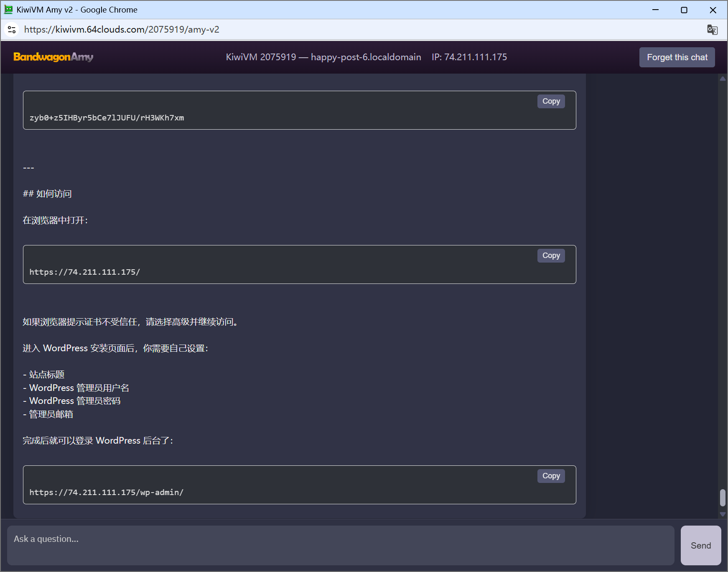Click the text '在浏览器中打开:'
728x572 pixels.
[55, 220]
